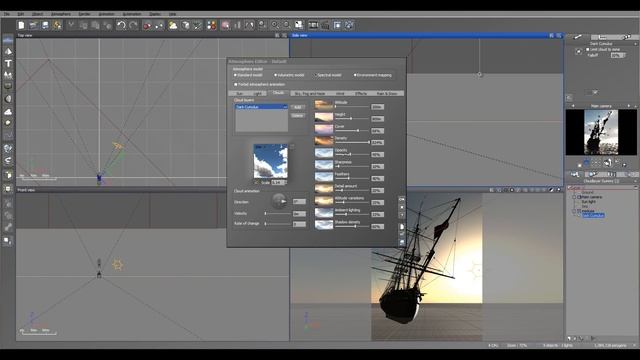Toggle the checkbox left of Scale
Image resolution: width=640 pixels, height=360 pixels.
pos(257,182)
